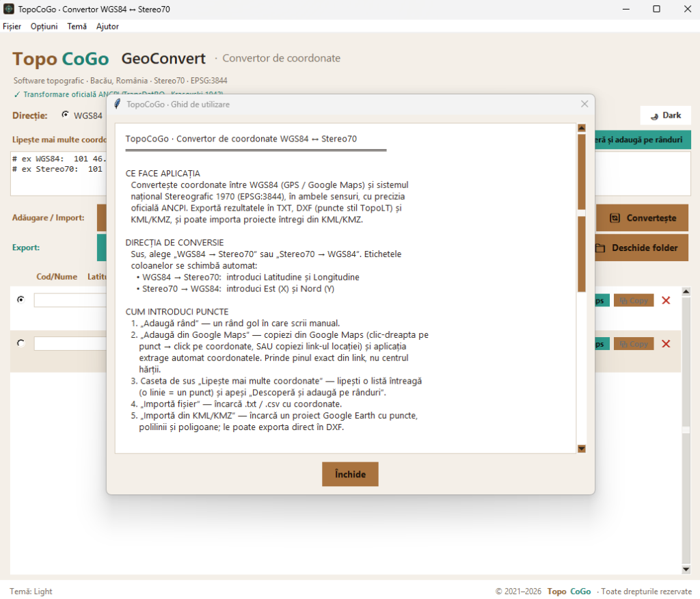Close the Ghid de utilizare dialog

[584, 104]
